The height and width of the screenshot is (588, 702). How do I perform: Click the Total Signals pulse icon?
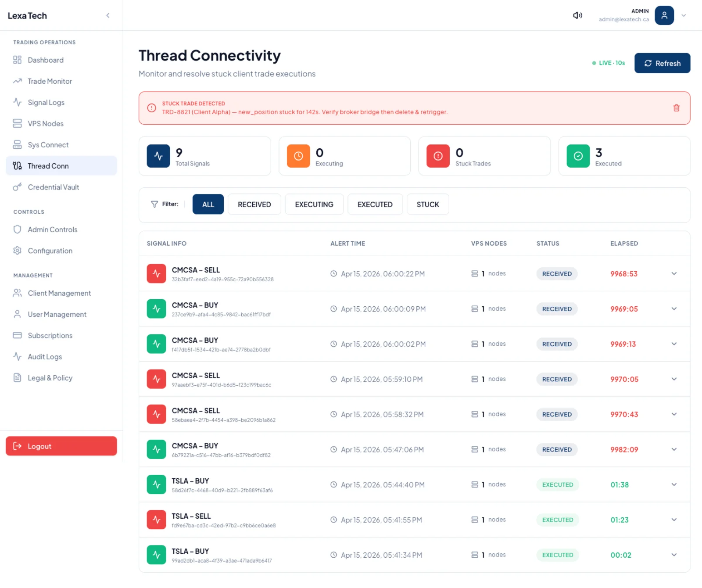click(x=158, y=156)
